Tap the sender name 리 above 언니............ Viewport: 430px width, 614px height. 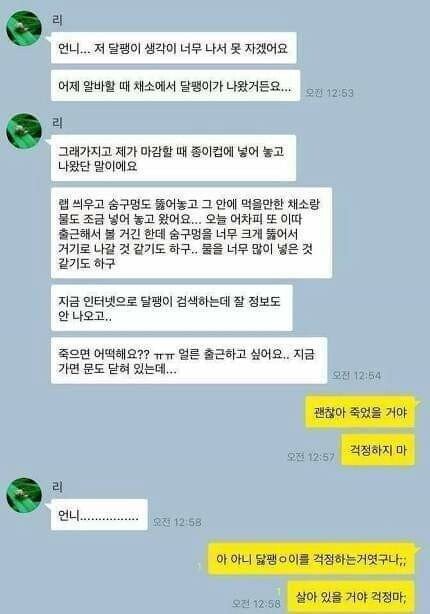tap(57, 487)
